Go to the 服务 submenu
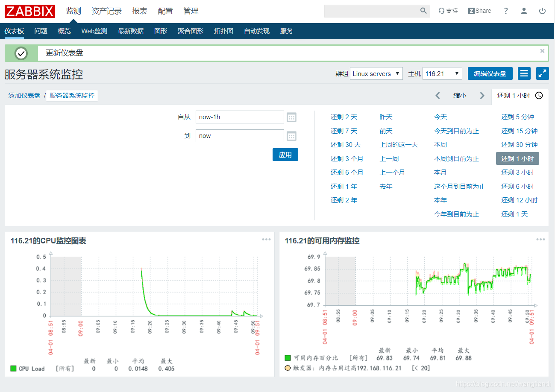 [287, 31]
